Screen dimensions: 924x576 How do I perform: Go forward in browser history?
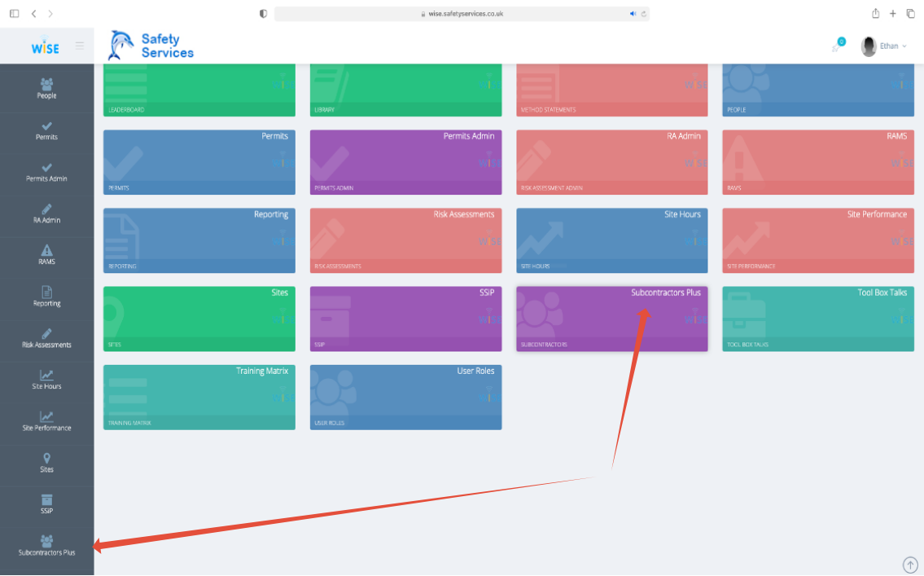(x=50, y=14)
